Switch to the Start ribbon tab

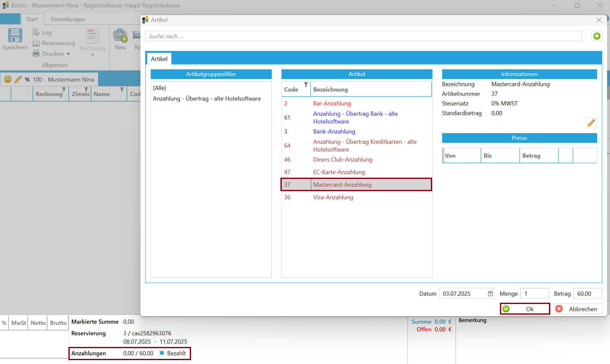[x=32, y=19]
